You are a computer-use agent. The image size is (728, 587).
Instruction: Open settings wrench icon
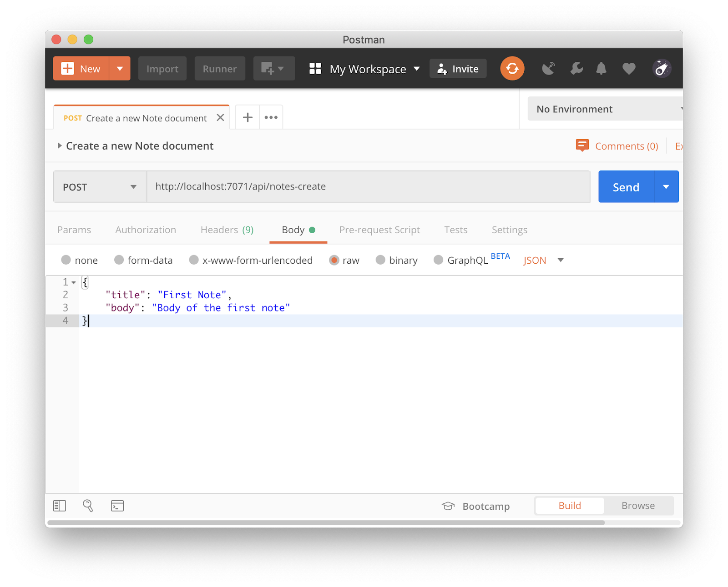pyautogui.click(x=576, y=69)
